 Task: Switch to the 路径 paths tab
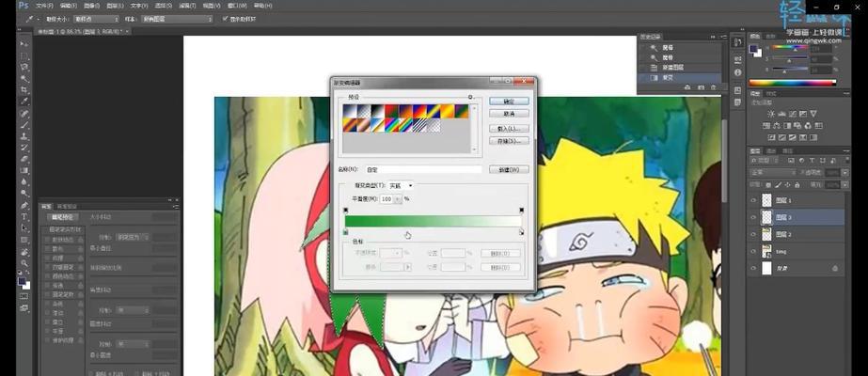[787, 150]
